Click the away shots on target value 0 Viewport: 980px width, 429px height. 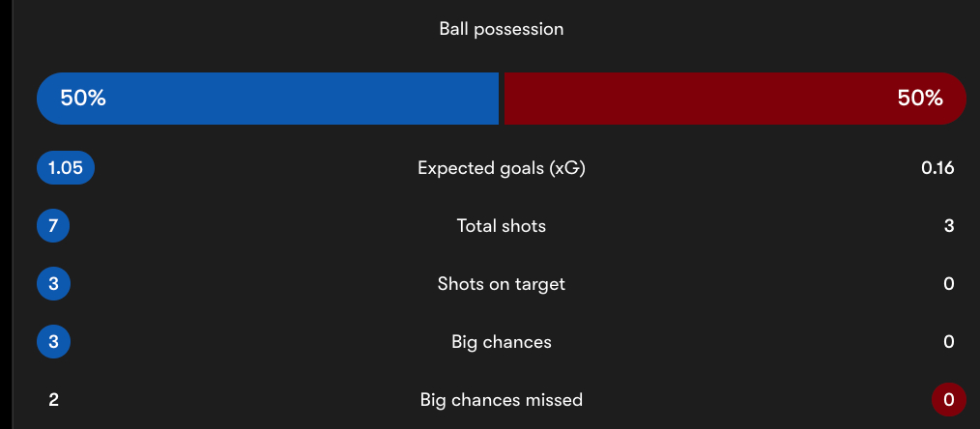tap(948, 284)
